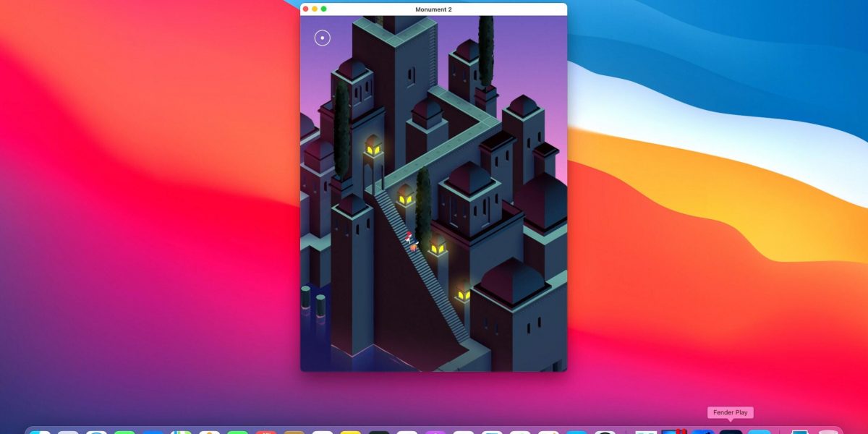Click empty desktop wallpaper left of the window
Screen dimensions: 868x434
[x=145, y=217]
